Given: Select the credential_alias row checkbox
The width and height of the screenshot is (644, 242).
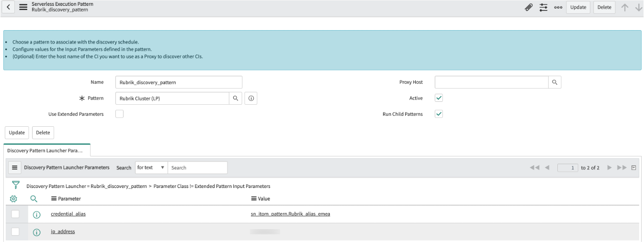Looking at the screenshot, I should [x=15, y=214].
